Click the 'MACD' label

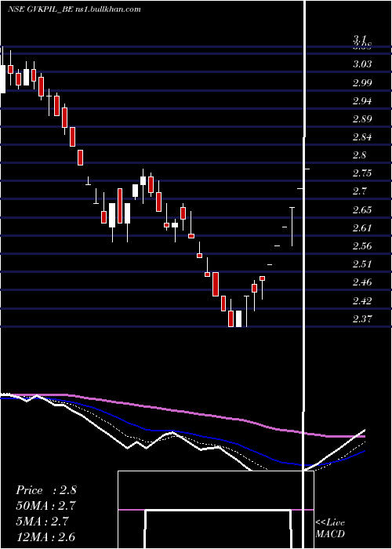(330, 534)
